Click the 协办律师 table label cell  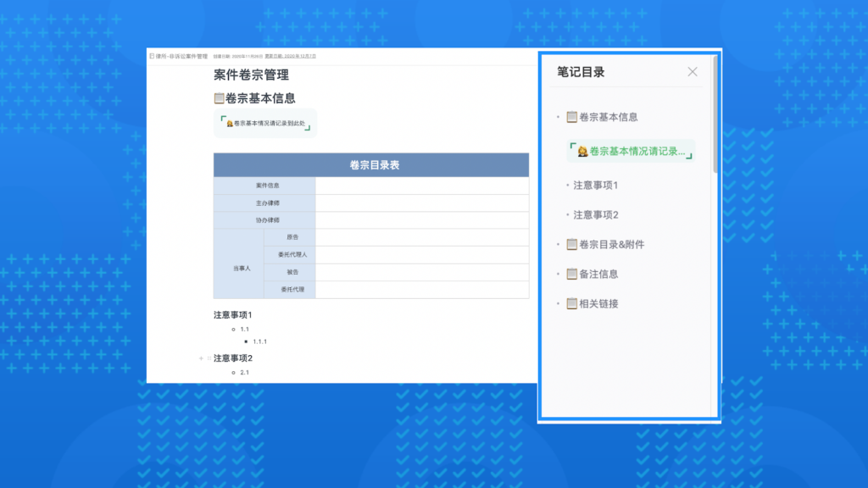tap(264, 220)
